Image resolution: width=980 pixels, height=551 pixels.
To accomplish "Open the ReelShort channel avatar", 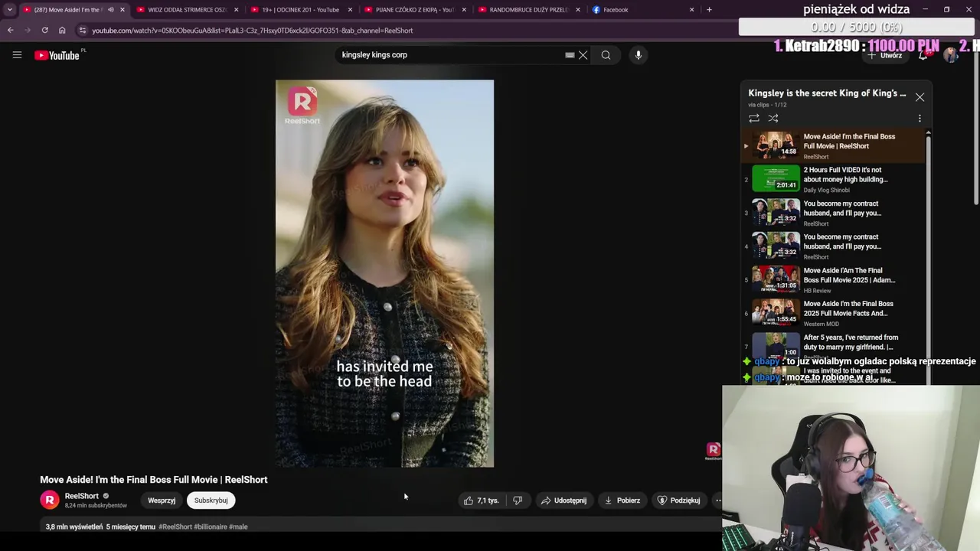I will coord(50,500).
